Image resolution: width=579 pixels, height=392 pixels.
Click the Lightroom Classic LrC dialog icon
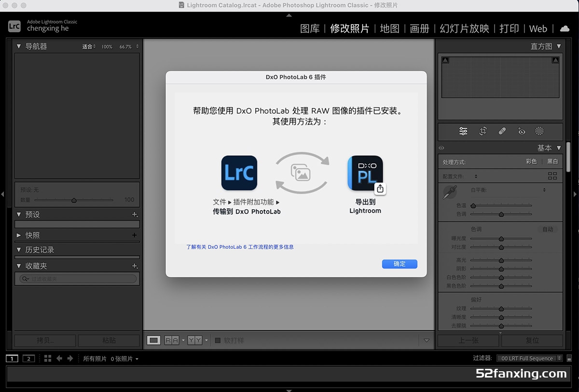[x=239, y=173]
